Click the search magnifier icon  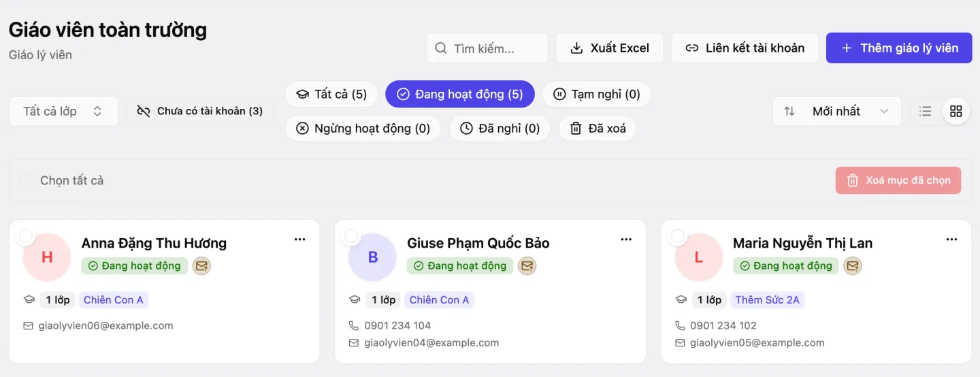(441, 48)
